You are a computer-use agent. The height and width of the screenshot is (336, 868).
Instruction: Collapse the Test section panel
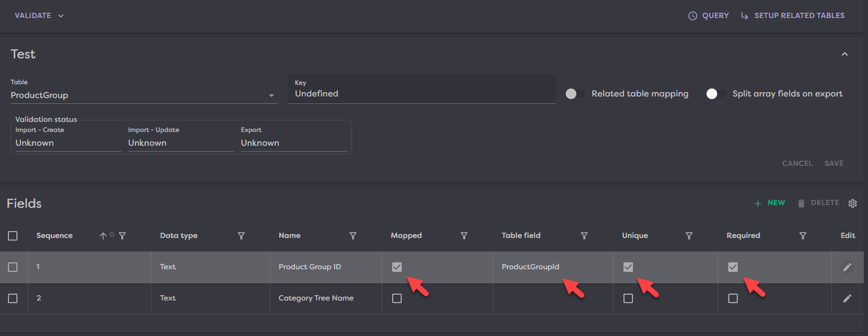(845, 54)
